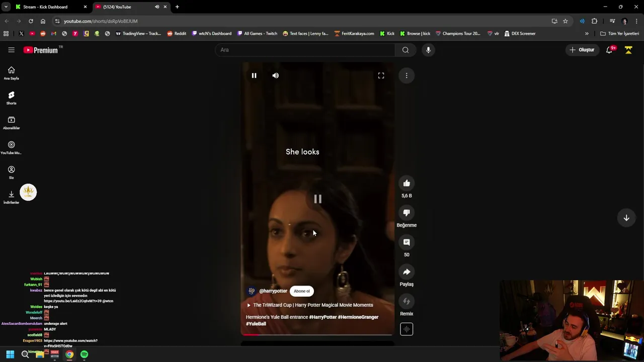Seek using the red progress bar
644x362 pixels.
coord(318,334)
